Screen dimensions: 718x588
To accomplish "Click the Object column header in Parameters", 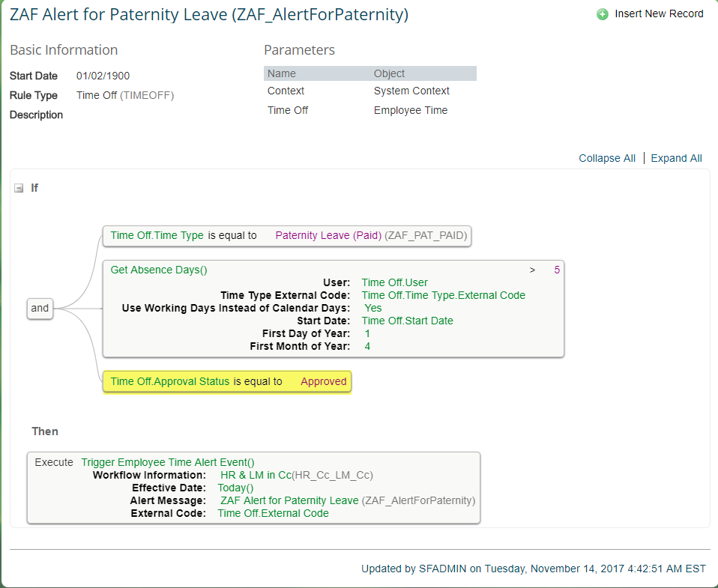I will [389, 73].
